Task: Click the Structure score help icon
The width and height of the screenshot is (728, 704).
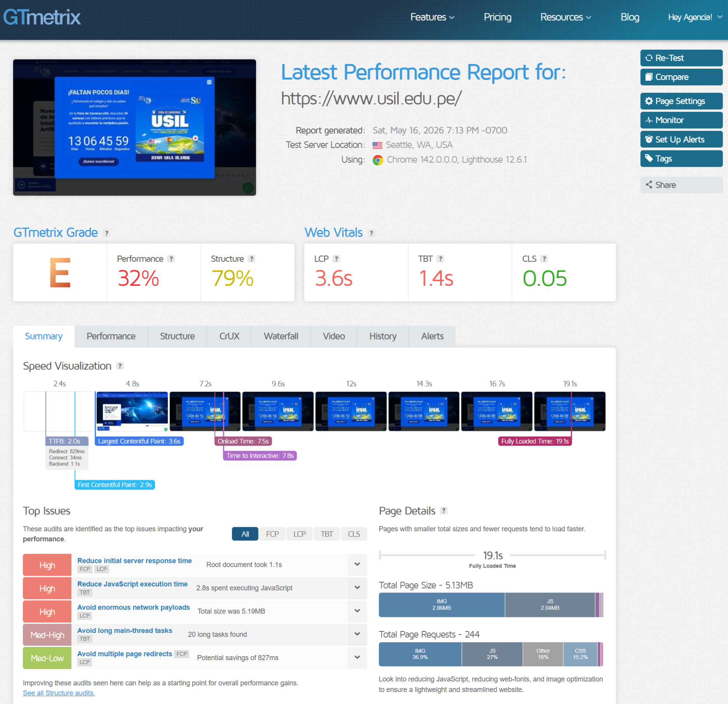Action: coord(251,259)
